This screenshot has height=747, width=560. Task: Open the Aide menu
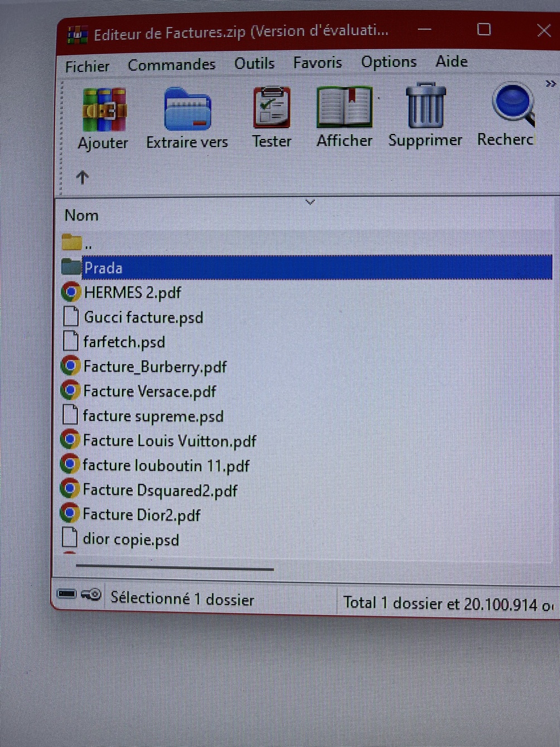[451, 61]
